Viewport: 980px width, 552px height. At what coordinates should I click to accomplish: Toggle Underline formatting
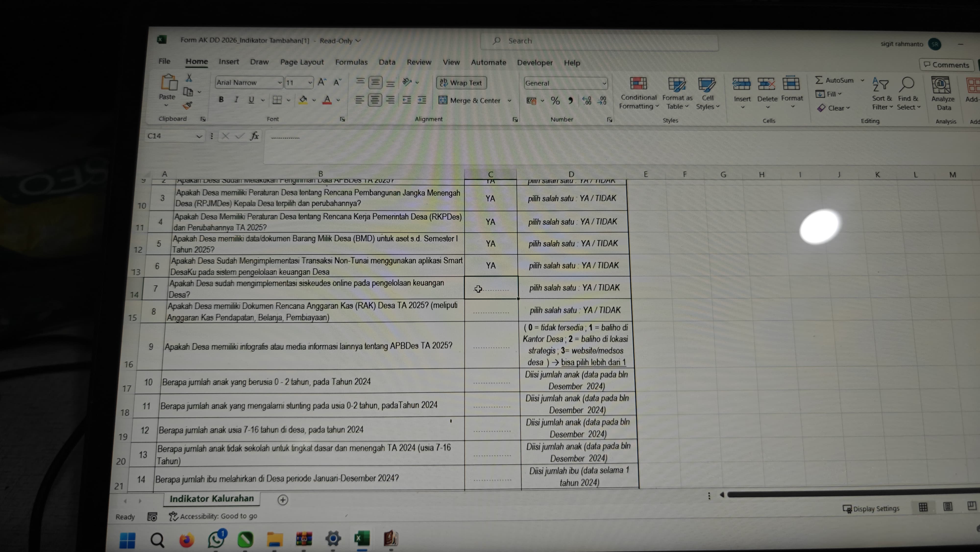point(251,100)
